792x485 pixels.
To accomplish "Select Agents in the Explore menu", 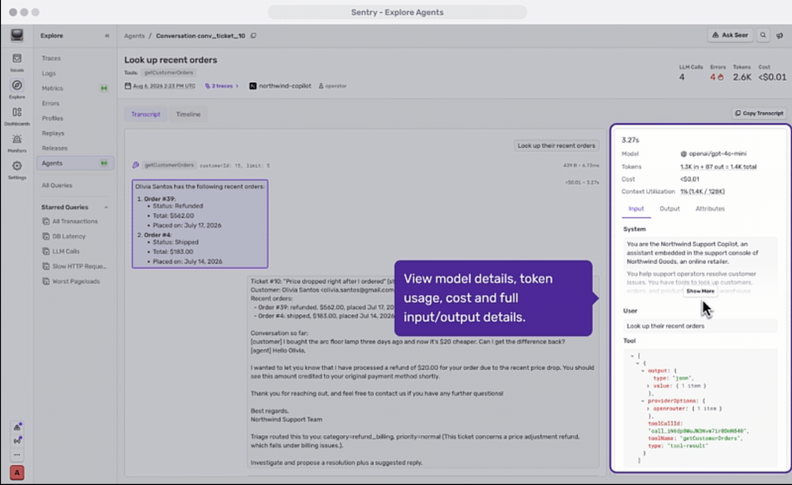I will coord(75,163).
